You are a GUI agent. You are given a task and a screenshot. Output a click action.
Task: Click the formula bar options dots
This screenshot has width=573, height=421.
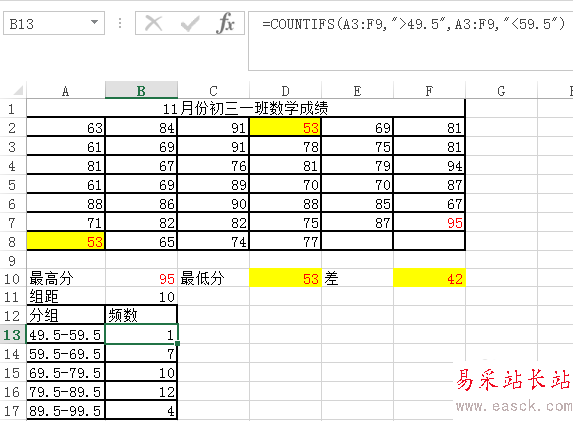pos(119,23)
